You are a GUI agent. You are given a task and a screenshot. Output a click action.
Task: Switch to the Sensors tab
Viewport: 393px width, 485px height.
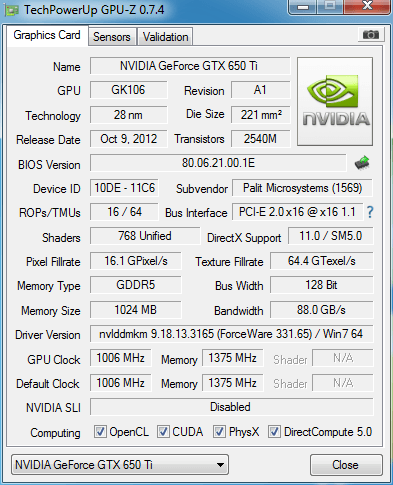[x=112, y=37]
